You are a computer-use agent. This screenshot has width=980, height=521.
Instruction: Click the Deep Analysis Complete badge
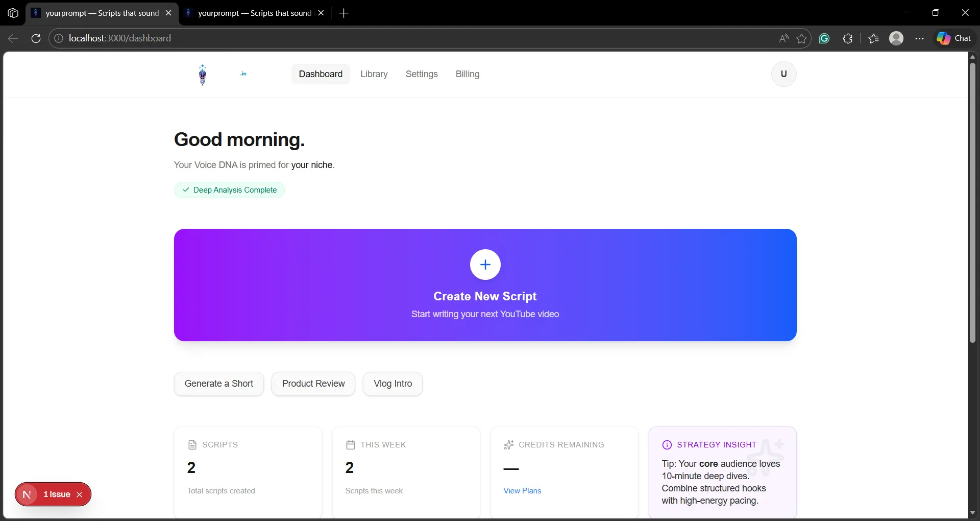[x=229, y=190]
